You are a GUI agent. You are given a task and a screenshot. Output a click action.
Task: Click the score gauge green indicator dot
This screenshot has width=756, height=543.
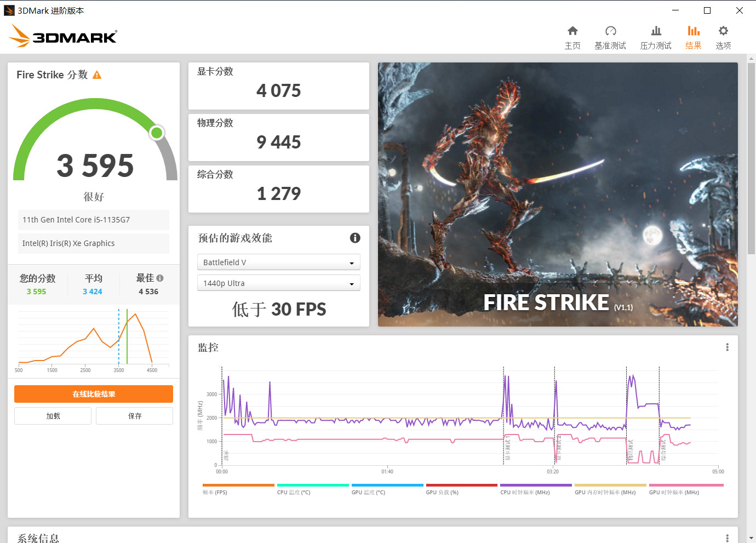click(157, 133)
